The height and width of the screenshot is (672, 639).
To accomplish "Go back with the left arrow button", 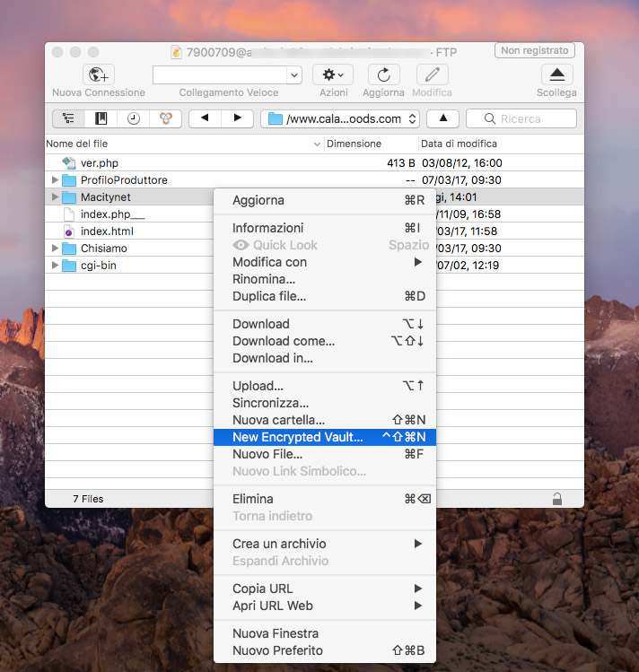I will pyautogui.click(x=205, y=118).
